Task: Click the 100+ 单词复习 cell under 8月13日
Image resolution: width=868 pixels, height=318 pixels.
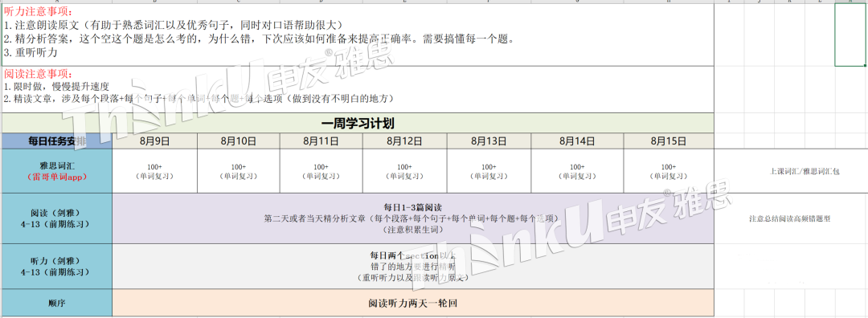Action: pyautogui.click(x=489, y=171)
